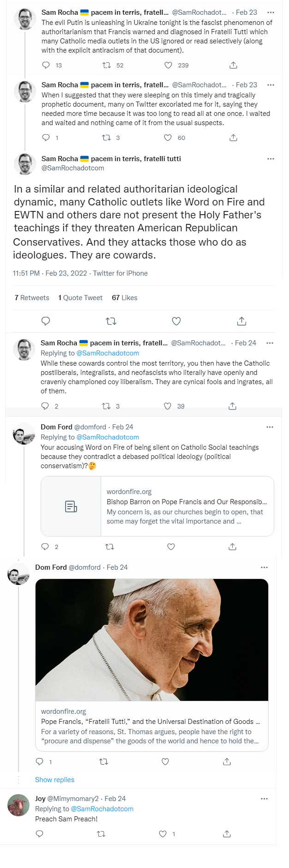Like the first tweet with 239 likes
The image size is (289, 868).
tap(169, 65)
